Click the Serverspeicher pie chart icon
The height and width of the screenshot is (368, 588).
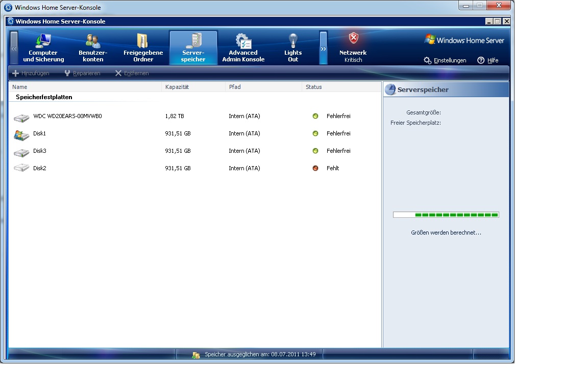tap(390, 89)
